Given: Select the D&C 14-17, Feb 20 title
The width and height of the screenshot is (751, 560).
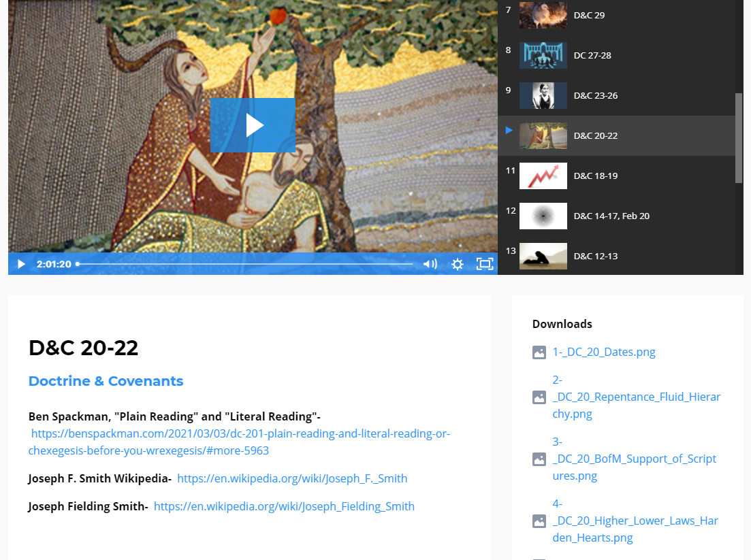Looking at the screenshot, I should pyautogui.click(x=611, y=216).
